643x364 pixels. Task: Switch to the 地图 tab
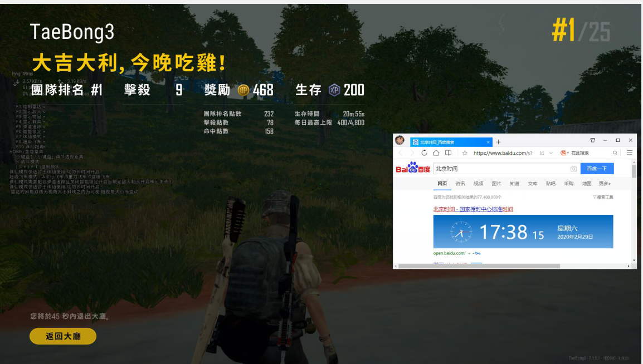[586, 184]
